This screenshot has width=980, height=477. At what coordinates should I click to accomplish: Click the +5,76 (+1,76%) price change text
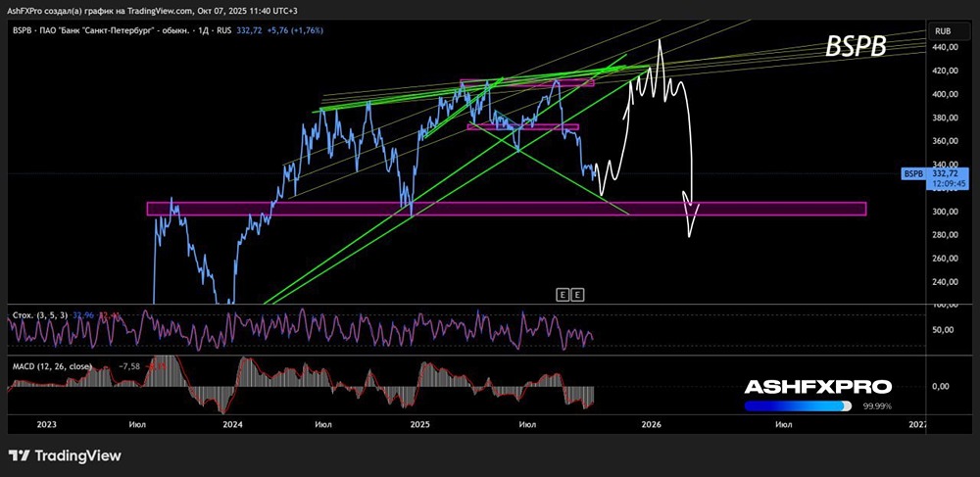click(294, 30)
